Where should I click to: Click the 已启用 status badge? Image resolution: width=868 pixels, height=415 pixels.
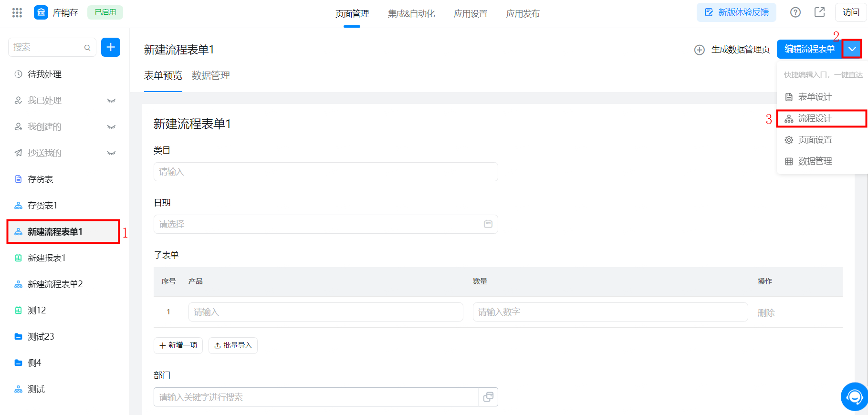pyautogui.click(x=105, y=12)
